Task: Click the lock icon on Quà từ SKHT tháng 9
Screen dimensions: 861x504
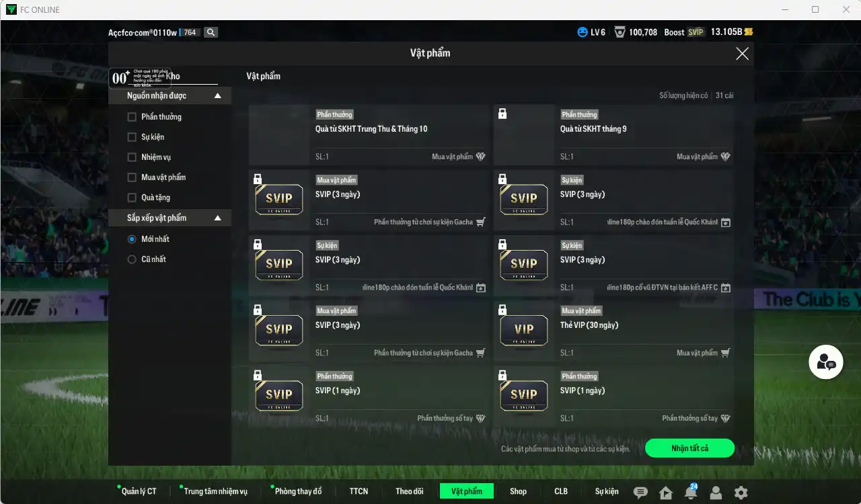Action: [x=502, y=114]
